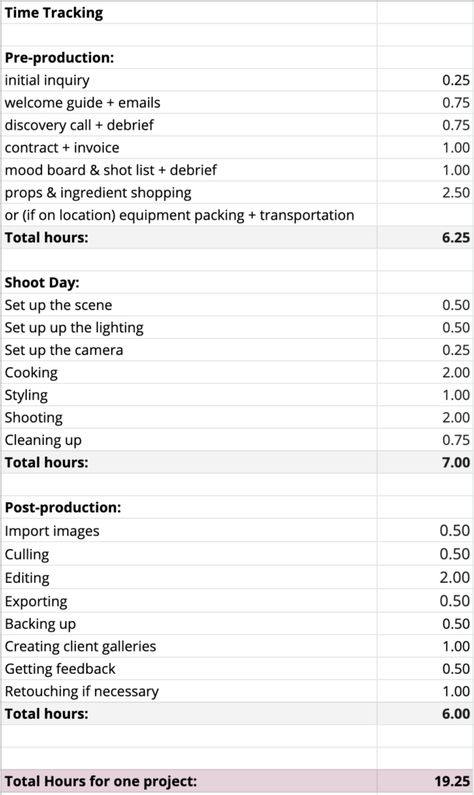The width and height of the screenshot is (474, 795).
Task: Click the project total 19.25 cell
Action: click(425, 781)
